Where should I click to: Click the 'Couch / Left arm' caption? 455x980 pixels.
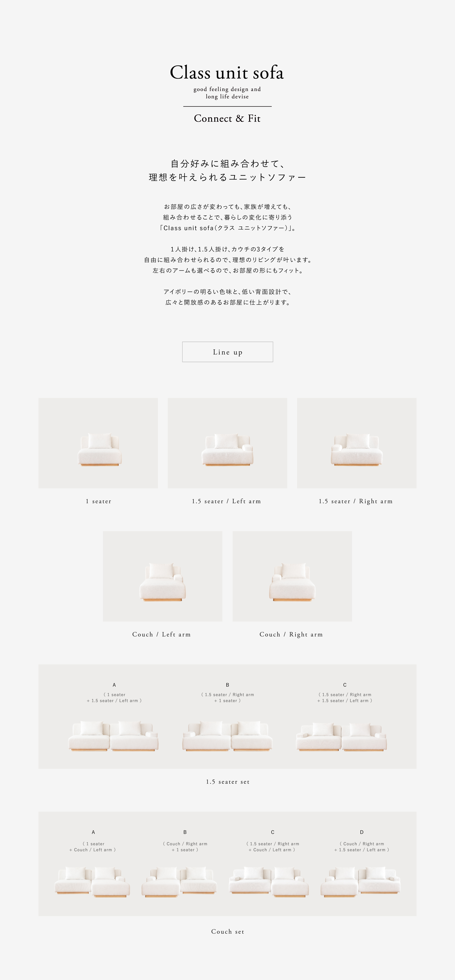tap(162, 635)
